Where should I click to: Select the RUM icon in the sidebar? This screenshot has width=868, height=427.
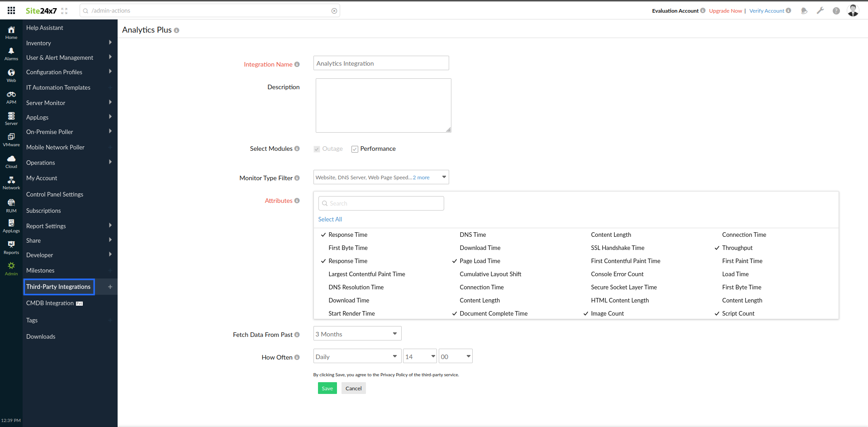click(11, 203)
